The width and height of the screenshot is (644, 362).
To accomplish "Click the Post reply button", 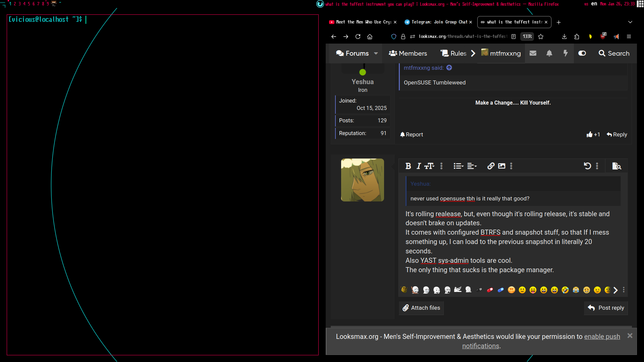I will pos(606,308).
